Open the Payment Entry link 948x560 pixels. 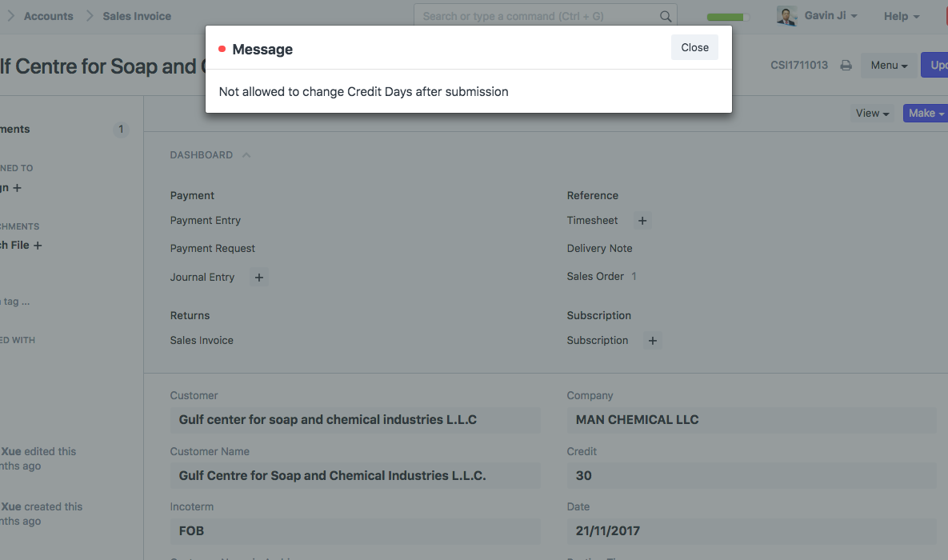(206, 221)
